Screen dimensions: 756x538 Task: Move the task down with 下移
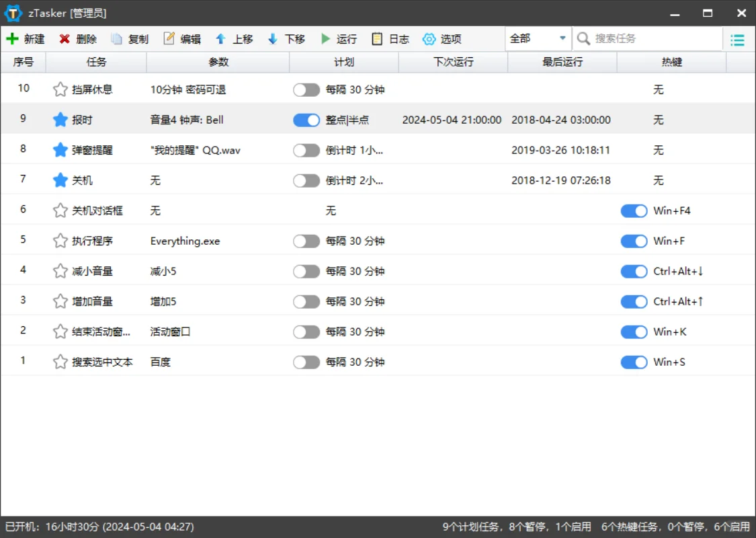tap(286, 38)
